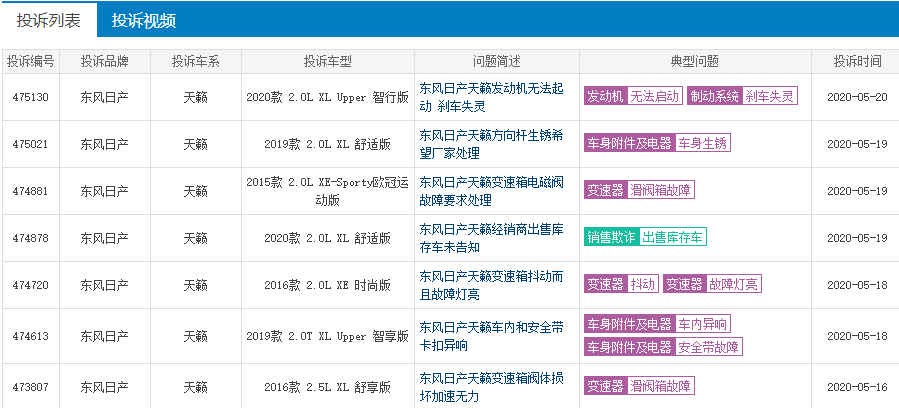Click the 车身附件及电器 车身生锈 tag
The image size is (899, 408).
(x=658, y=143)
